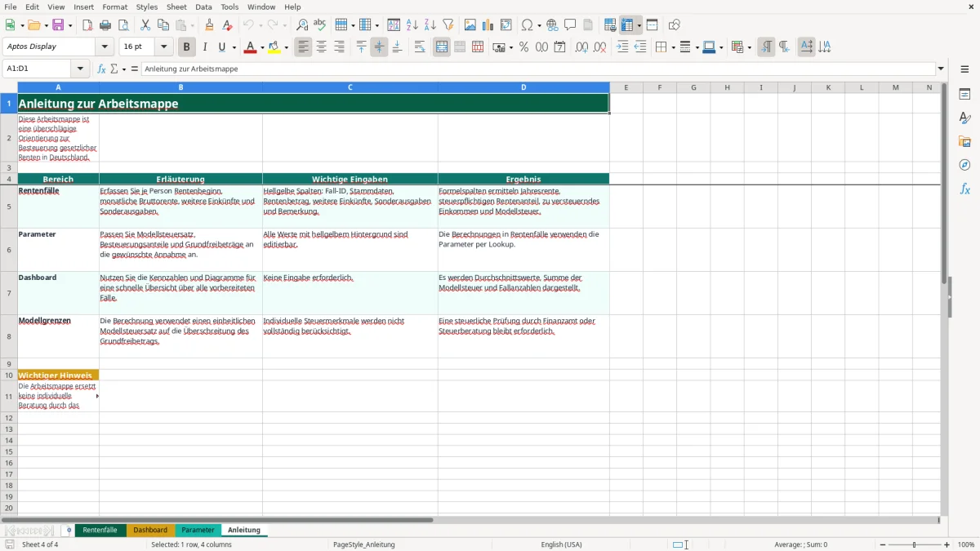This screenshot has width=980, height=551.
Task: Click PageStyle_Anleitung in status bar
Action: (x=364, y=544)
